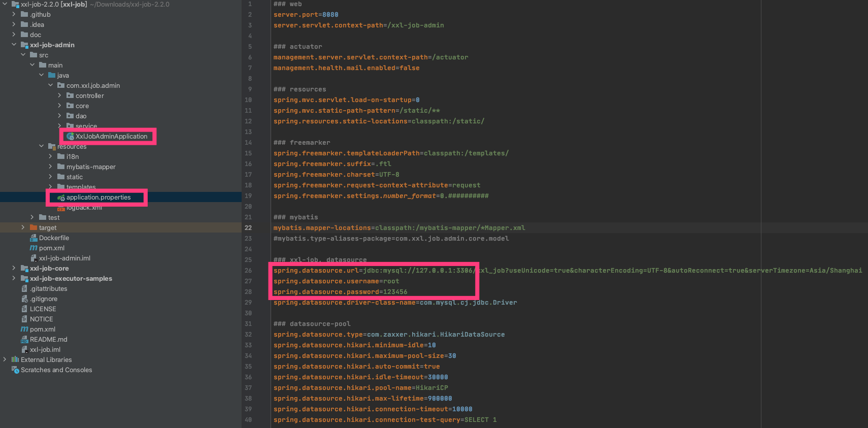Collapse the xxl-job-2.2.0 project root node

5,4
